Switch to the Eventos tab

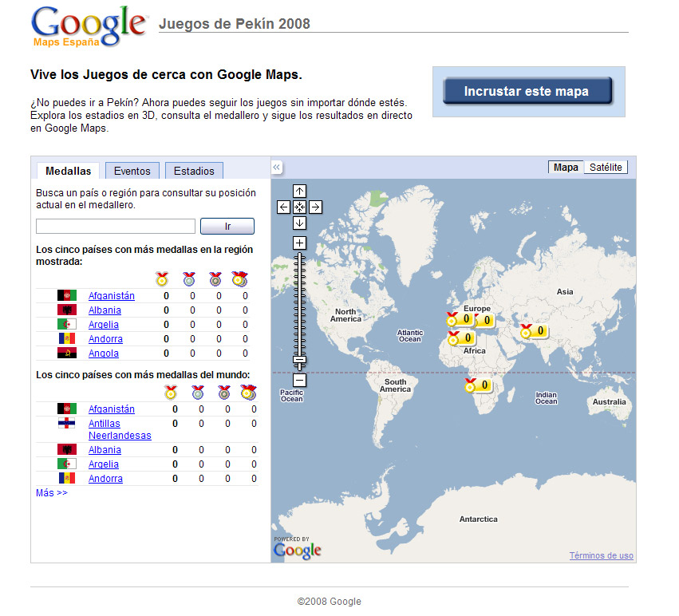132,171
